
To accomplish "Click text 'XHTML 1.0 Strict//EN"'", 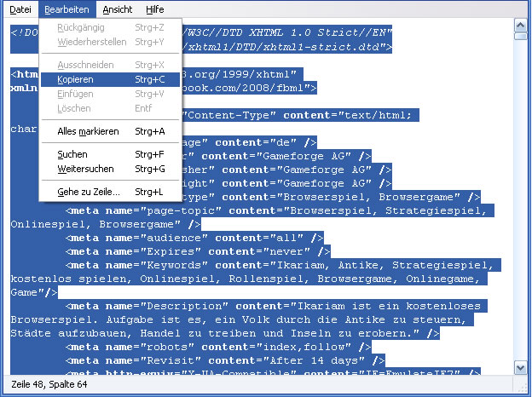I will point(321,32).
